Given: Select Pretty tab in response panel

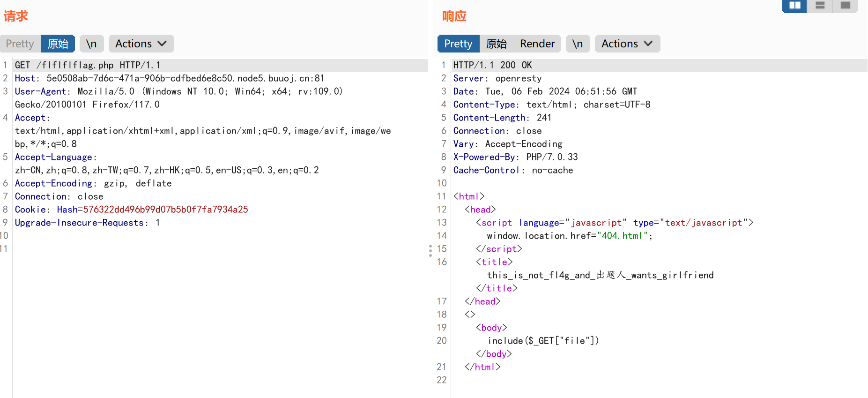Looking at the screenshot, I should (x=458, y=44).
